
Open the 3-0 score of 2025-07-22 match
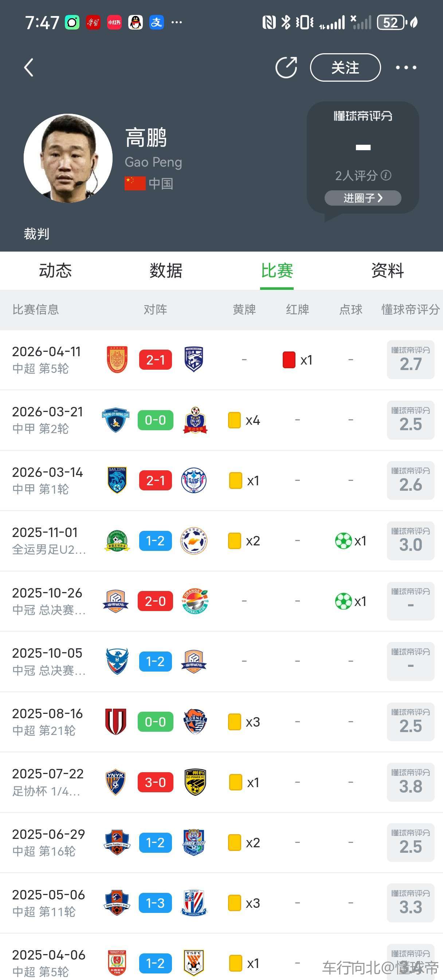coord(156,782)
